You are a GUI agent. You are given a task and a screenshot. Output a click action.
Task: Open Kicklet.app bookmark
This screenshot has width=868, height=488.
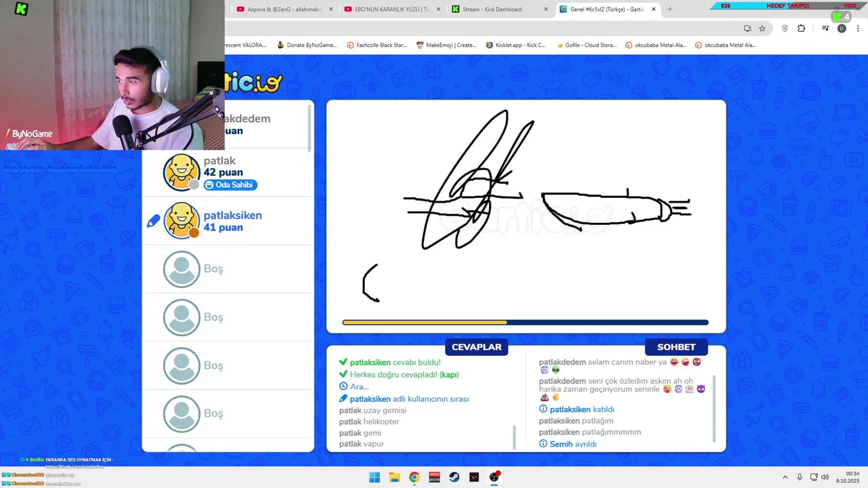[x=516, y=45]
